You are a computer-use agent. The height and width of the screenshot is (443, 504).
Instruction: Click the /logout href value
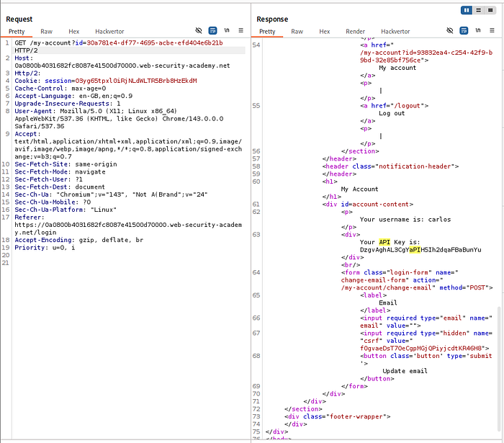point(408,106)
